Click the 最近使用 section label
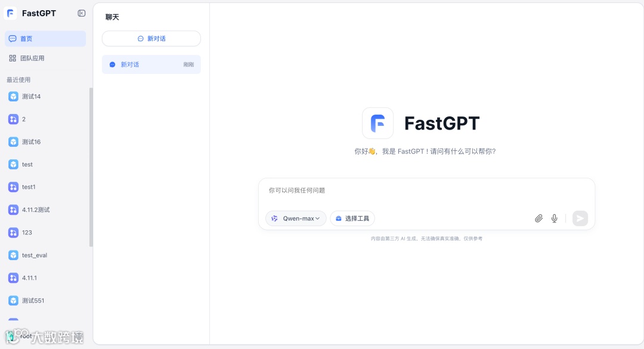Viewport: 644px width, 349px height. (18, 80)
